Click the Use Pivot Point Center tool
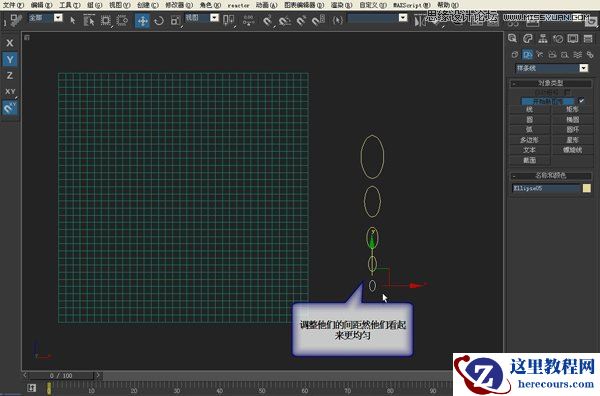Image resolution: width=600 pixels, height=396 pixels. pyautogui.click(x=229, y=20)
